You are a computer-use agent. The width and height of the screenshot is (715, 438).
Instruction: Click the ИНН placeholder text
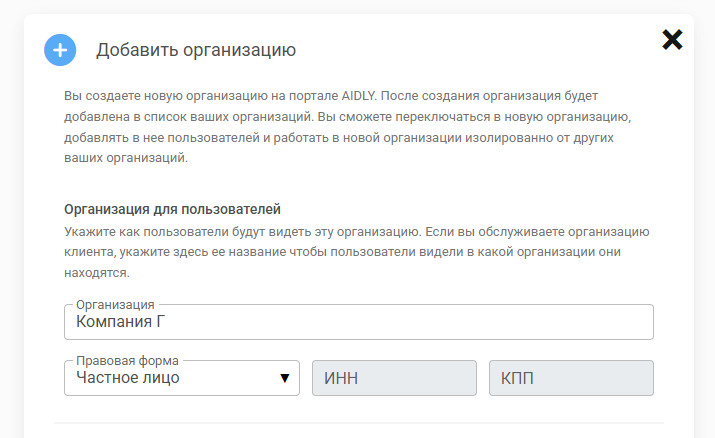pos(341,378)
